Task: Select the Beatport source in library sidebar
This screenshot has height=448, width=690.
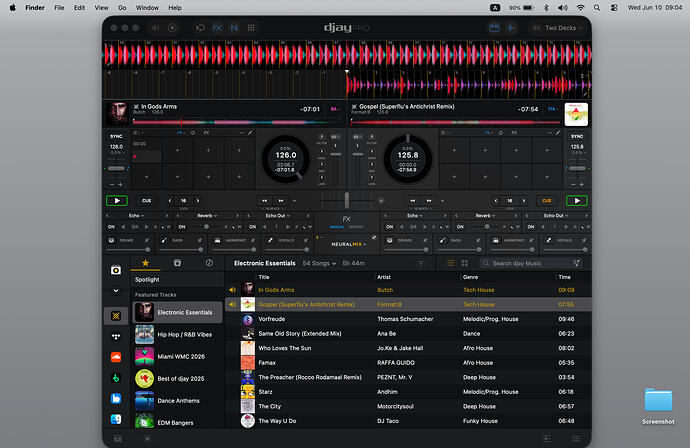Action: pyautogui.click(x=116, y=378)
